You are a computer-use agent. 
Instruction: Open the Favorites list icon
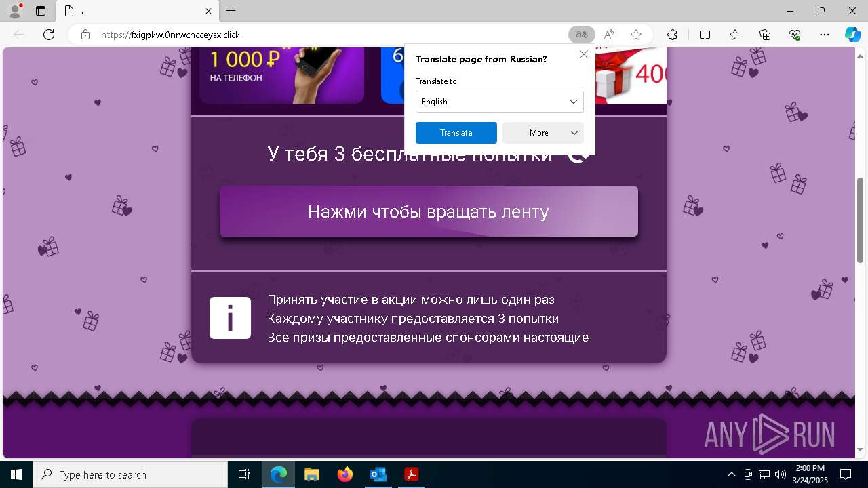735,35
